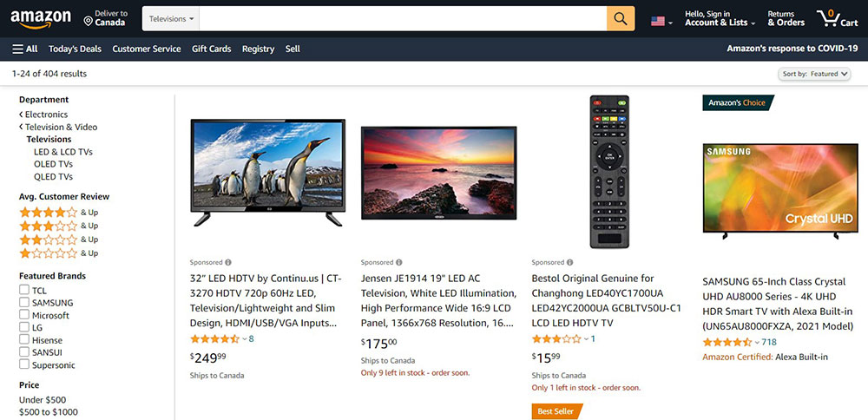Click Sponsored info icon under Continu.us TV
Viewport: 868px width, 420px height.
pyautogui.click(x=228, y=262)
